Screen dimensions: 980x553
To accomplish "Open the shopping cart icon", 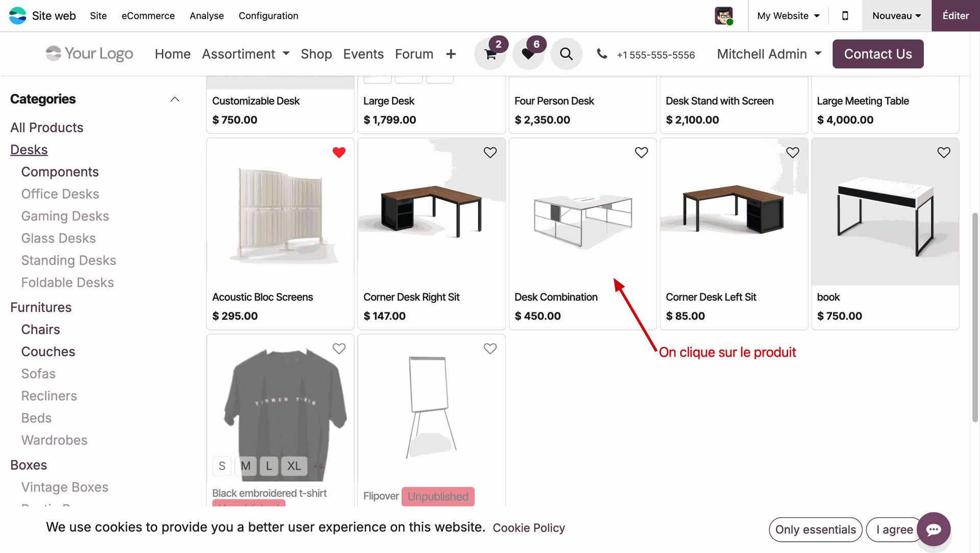I will pyautogui.click(x=491, y=54).
